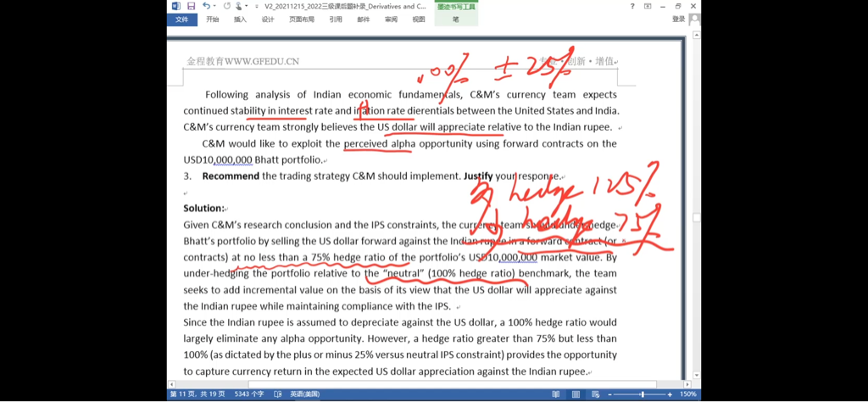Undo the last action
Screen dimensions: 868x402
pyautogui.click(x=206, y=6)
